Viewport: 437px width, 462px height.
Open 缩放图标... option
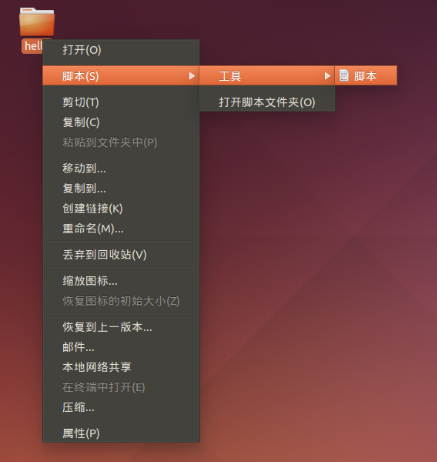pyautogui.click(x=121, y=281)
